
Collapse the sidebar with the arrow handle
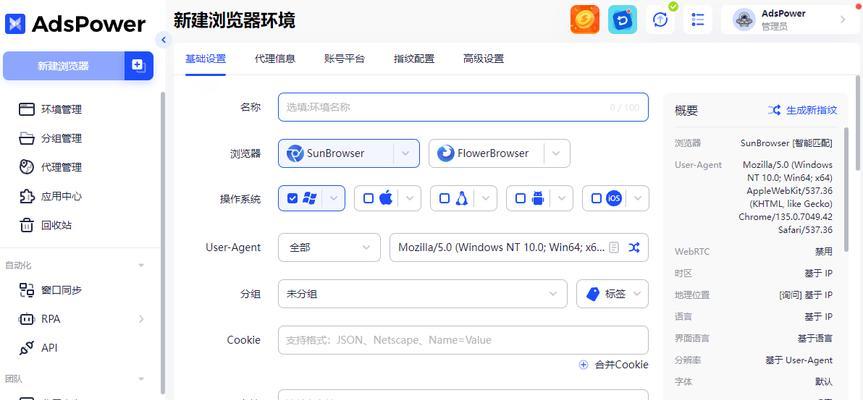pos(163,40)
